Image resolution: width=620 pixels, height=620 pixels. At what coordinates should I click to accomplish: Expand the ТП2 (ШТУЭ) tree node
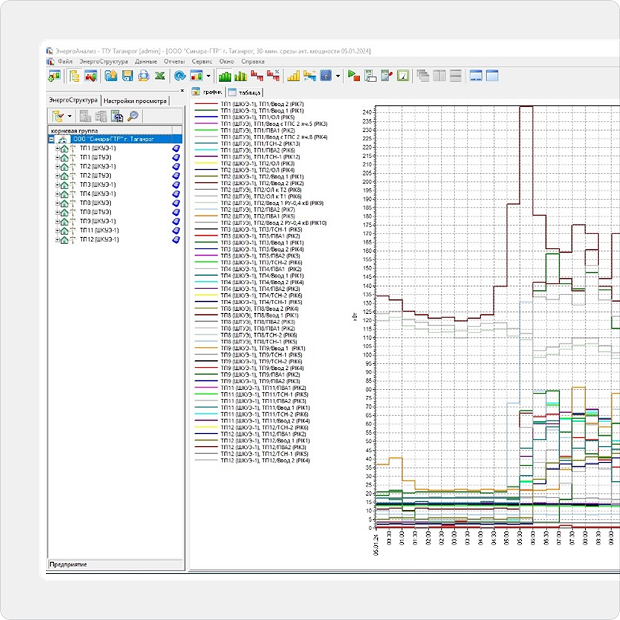[57, 176]
